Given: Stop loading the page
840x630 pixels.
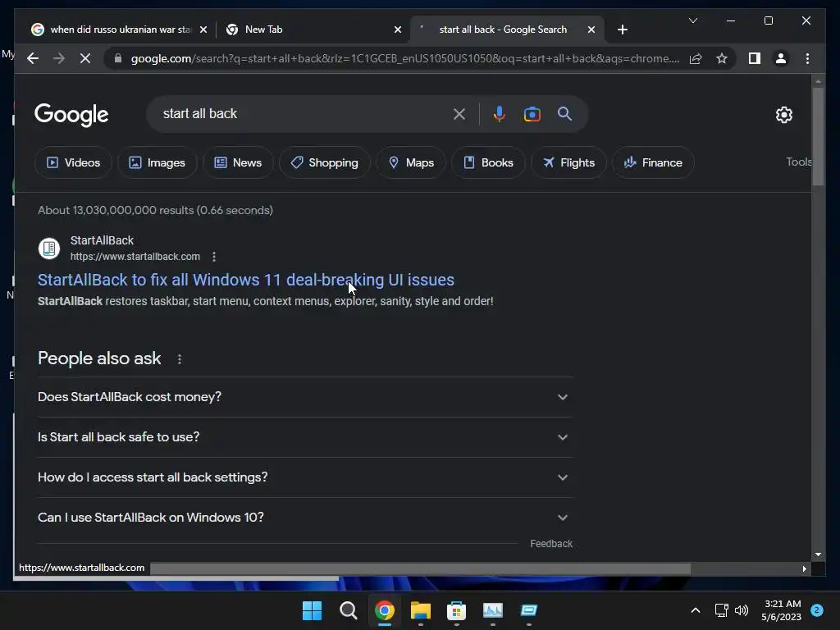Looking at the screenshot, I should click(85, 58).
